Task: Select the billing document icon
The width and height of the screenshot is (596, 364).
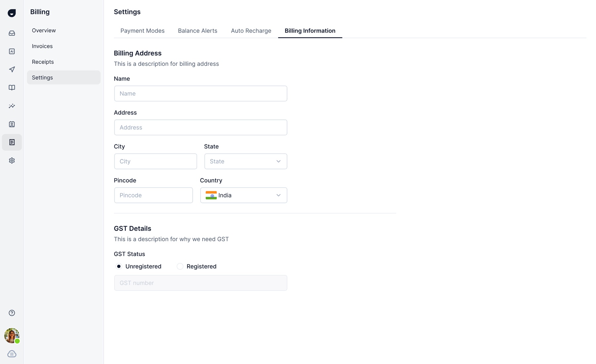Action: tap(12, 142)
